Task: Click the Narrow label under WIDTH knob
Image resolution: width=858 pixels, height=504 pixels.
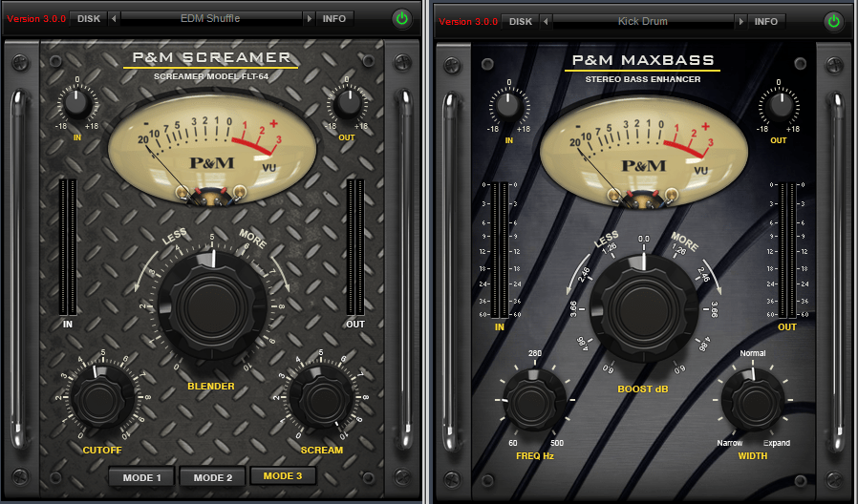Action: pos(730,443)
